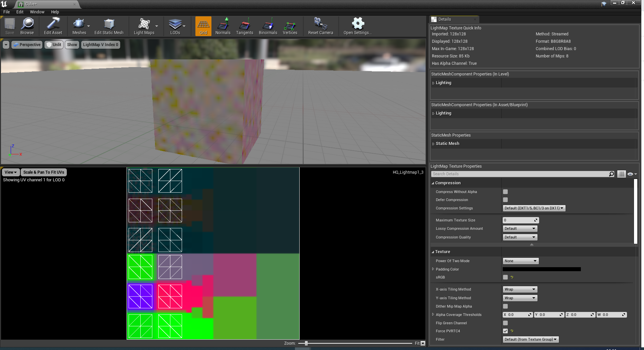The width and height of the screenshot is (644, 350).
Task: Click the Edit Asset tool
Action: 53,26
